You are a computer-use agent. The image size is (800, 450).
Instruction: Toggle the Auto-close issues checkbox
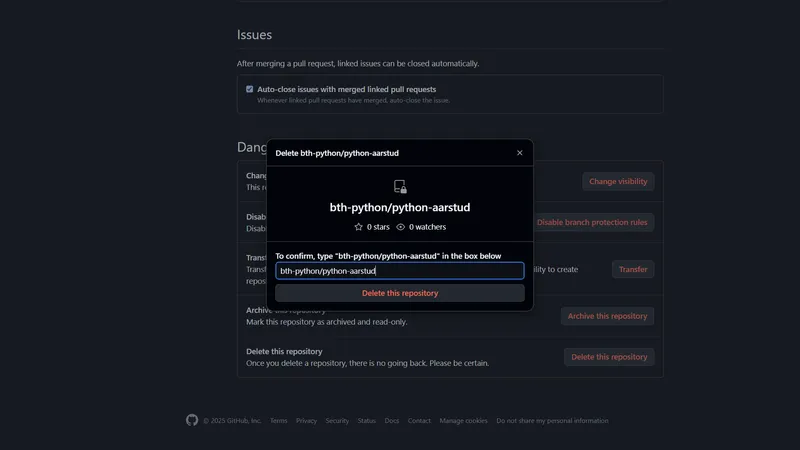pos(250,89)
